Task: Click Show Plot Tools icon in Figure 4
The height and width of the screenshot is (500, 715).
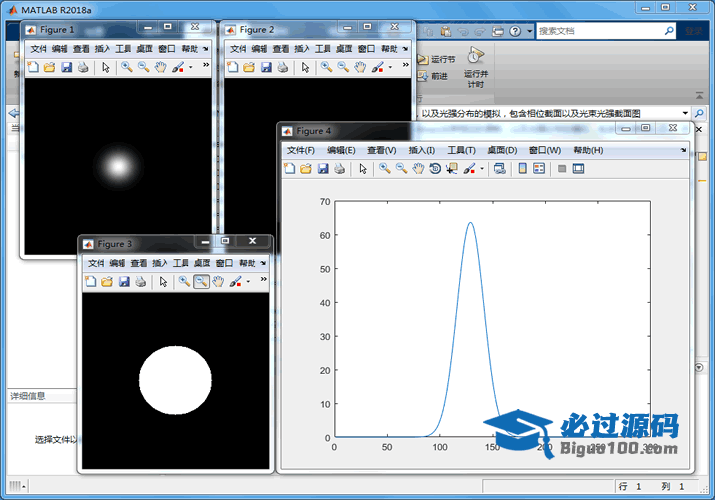Action: (x=578, y=169)
